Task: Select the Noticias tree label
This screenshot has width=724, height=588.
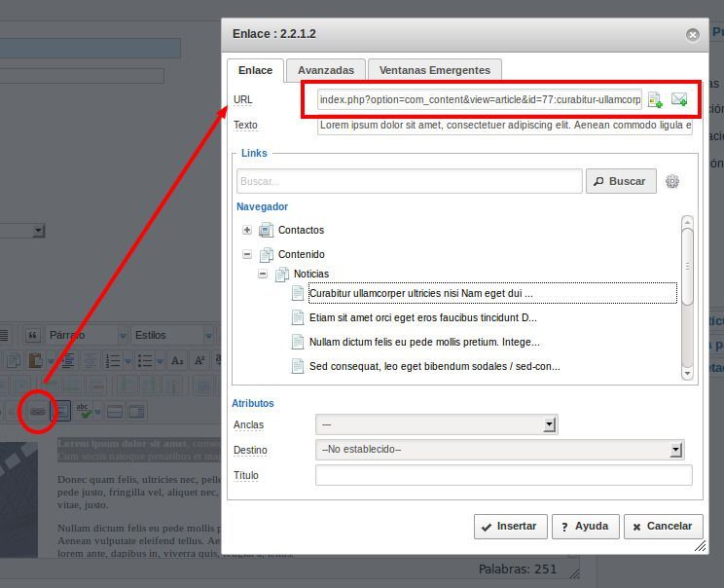Action: tap(311, 274)
